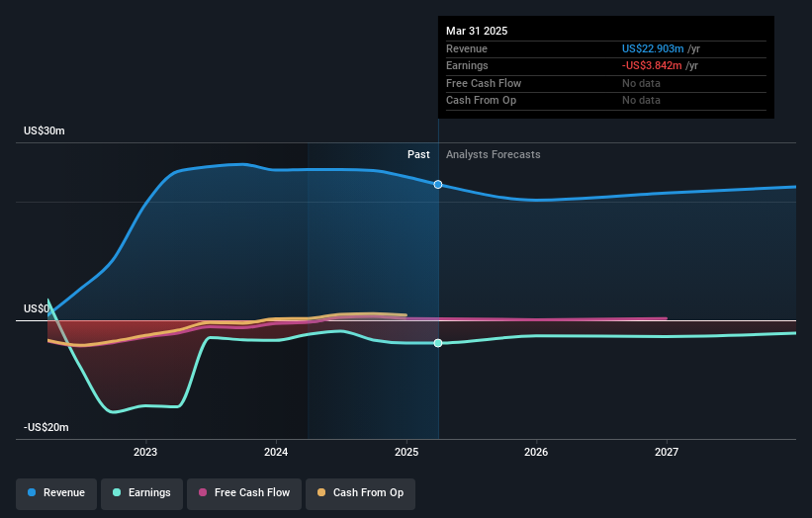This screenshot has height=518, width=812.
Task: Click the 2023 x-axis label
Action: click(145, 453)
